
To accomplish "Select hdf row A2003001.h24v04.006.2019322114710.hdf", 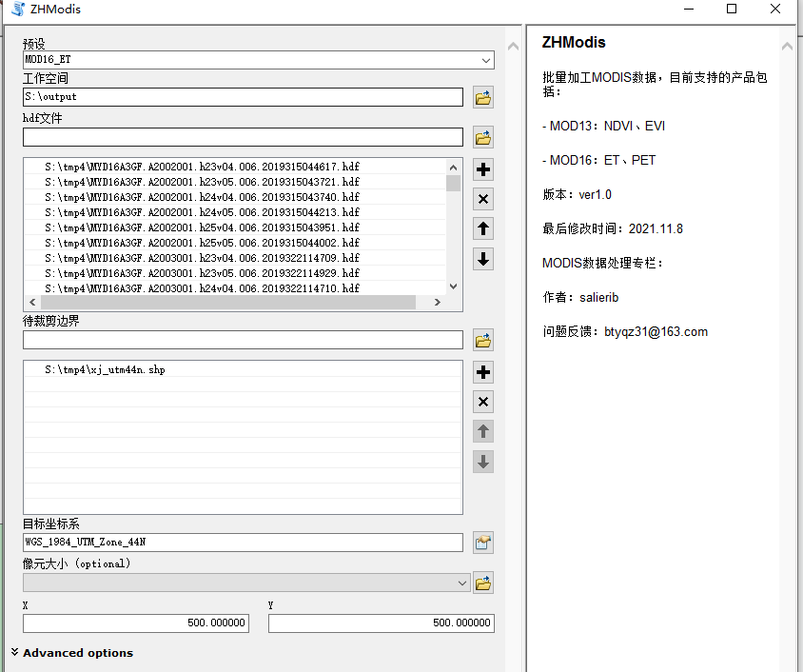I will (236, 288).
